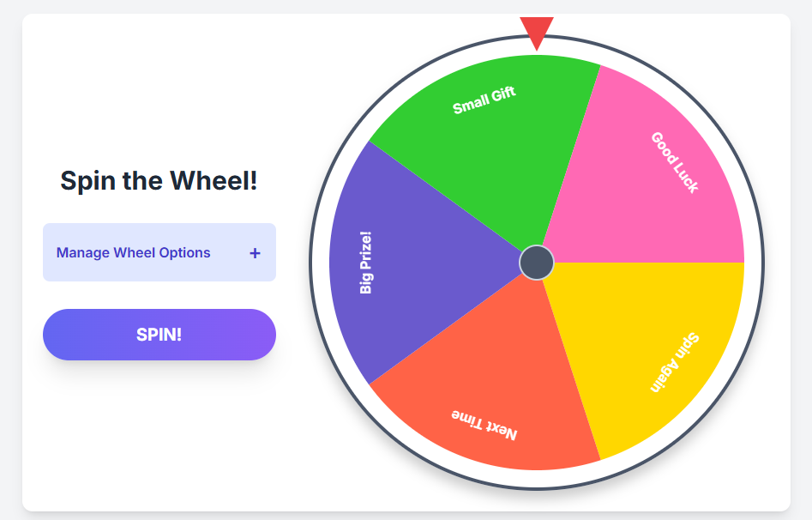This screenshot has height=520, width=812.
Task: Click the "Spin the Wheel!" heading
Action: coord(159,181)
